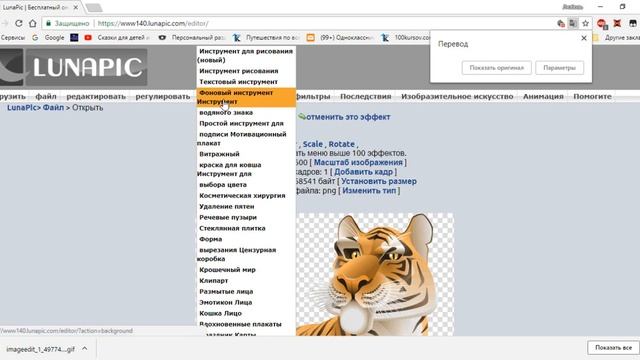Select Размытые лица menu entry

tap(226, 292)
